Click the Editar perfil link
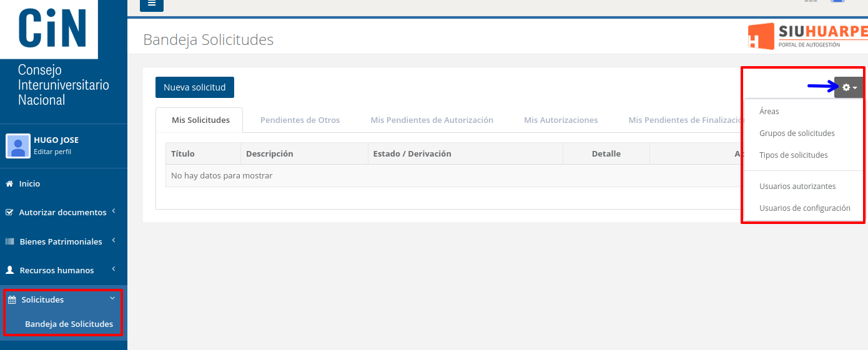This screenshot has height=350, width=868. tap(52, 152)
